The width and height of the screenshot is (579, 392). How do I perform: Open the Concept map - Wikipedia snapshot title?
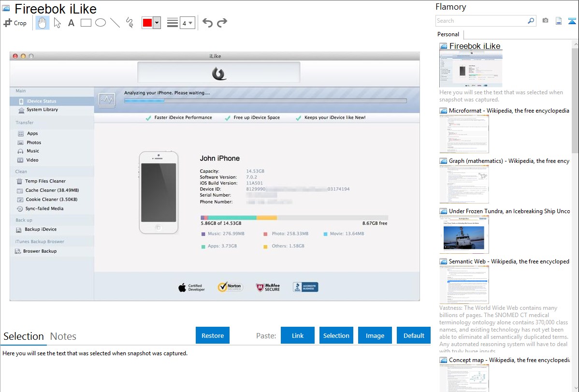point(509,360)
